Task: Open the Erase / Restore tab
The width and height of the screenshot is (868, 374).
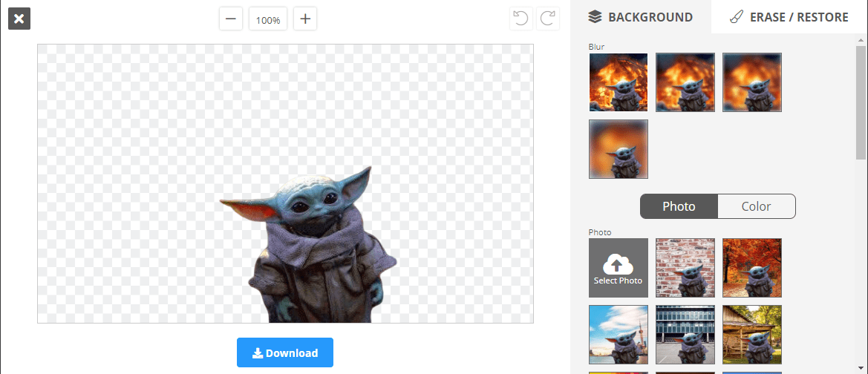Action: coord(789,17)
